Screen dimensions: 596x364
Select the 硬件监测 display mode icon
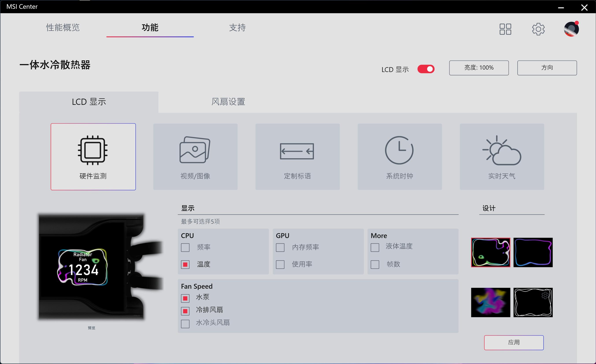pyautogui.click(x=93, y=157)
